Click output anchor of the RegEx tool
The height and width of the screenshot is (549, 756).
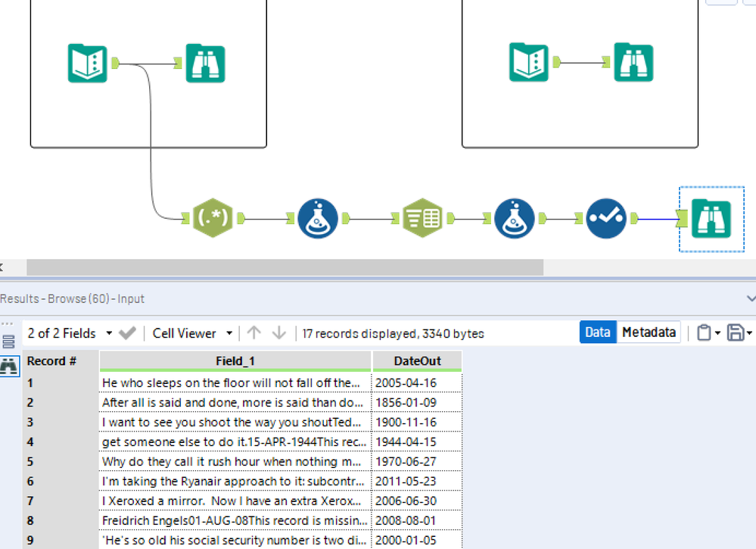coord(241,219)
